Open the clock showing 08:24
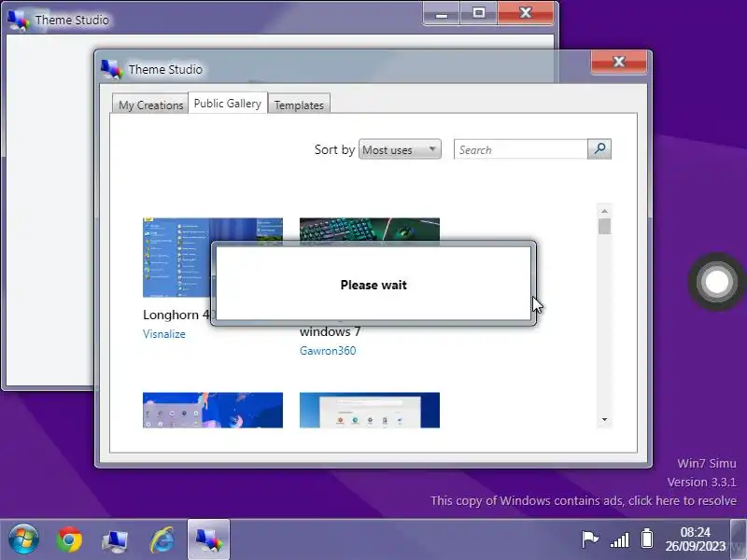747x560 pixels. tap(695, 539)
